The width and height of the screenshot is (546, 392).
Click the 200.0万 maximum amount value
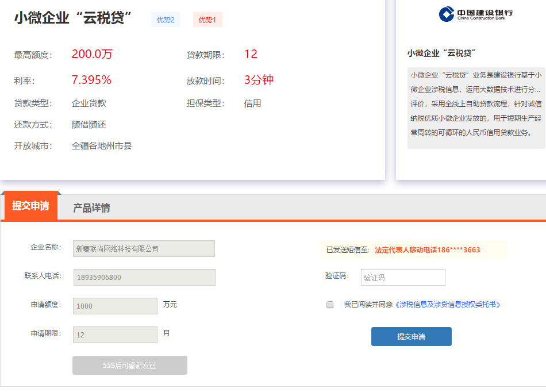(x=92, y=54)
